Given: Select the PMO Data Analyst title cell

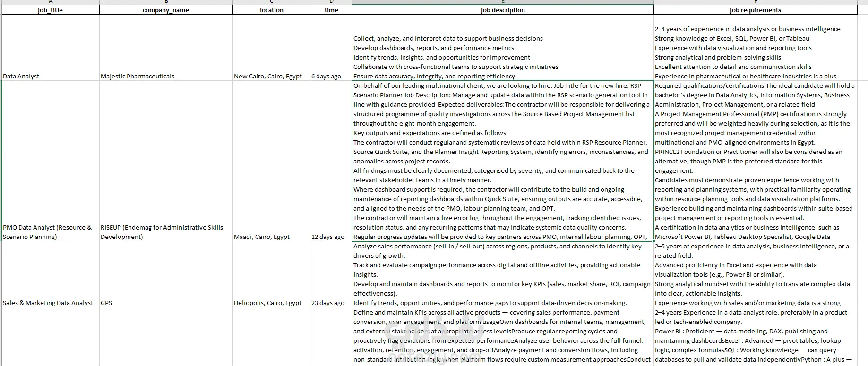Looking at the screenshot, I should 51,161.
